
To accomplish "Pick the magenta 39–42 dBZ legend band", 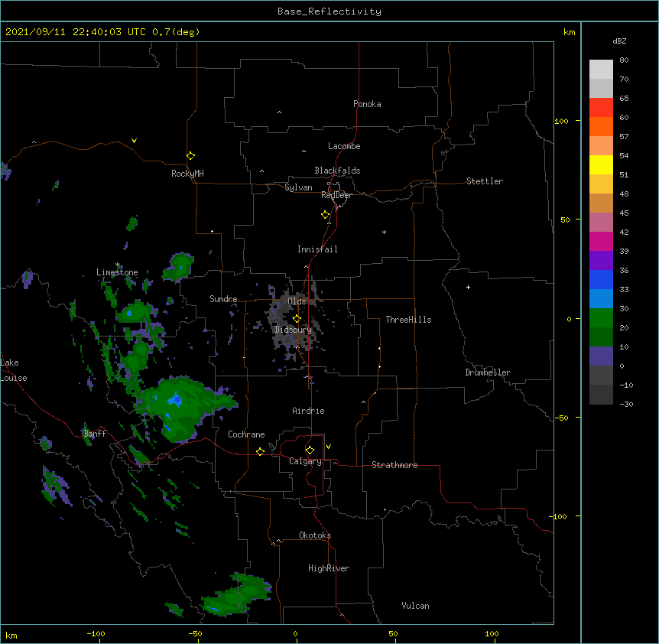I will click(601, 241).
